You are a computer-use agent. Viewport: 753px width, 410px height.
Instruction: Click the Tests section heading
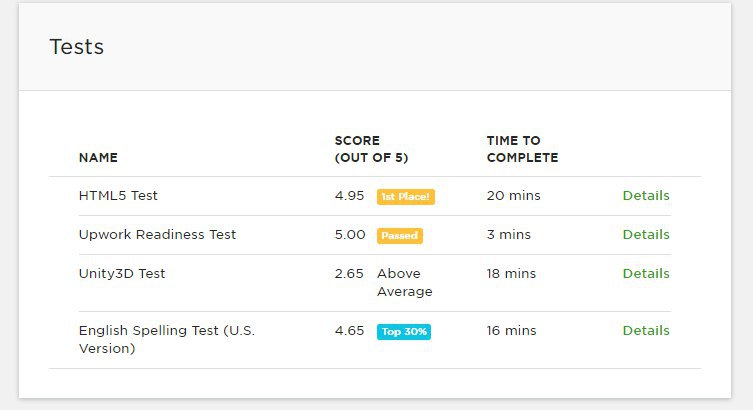(77, 47)
